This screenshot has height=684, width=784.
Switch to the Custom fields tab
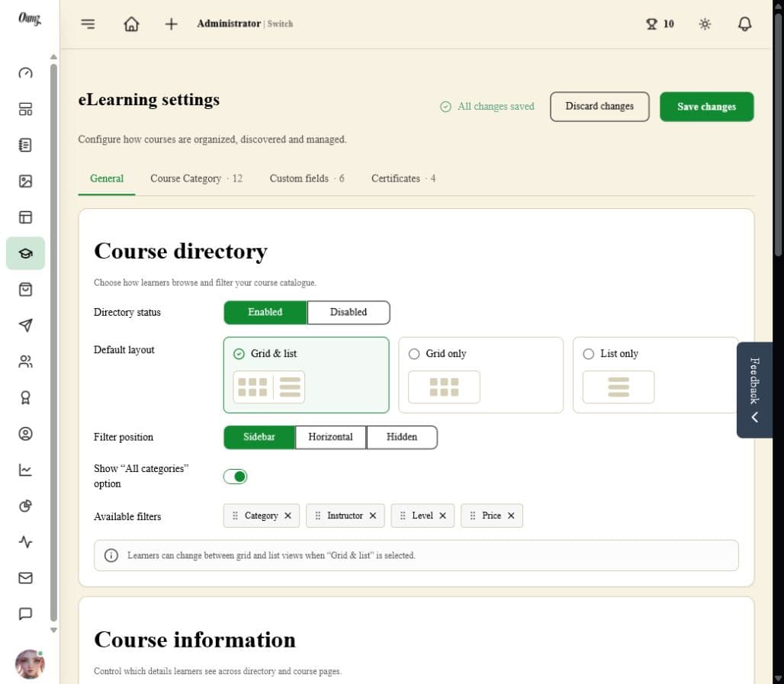tap(307, 178)
